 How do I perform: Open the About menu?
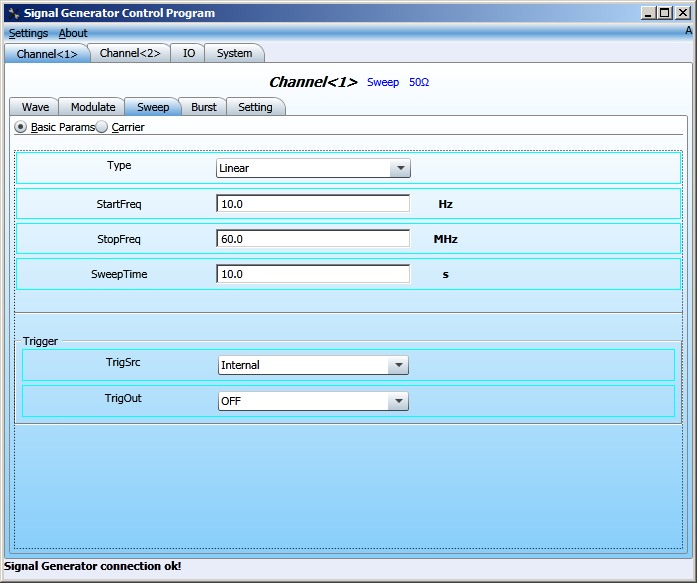(x=73, y=33)
